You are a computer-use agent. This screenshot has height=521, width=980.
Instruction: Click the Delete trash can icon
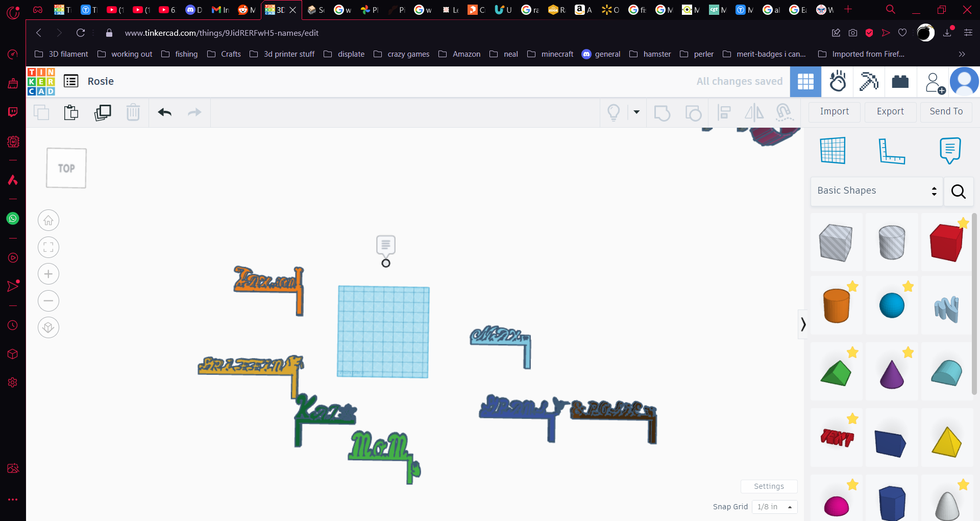tap(133, 112)
